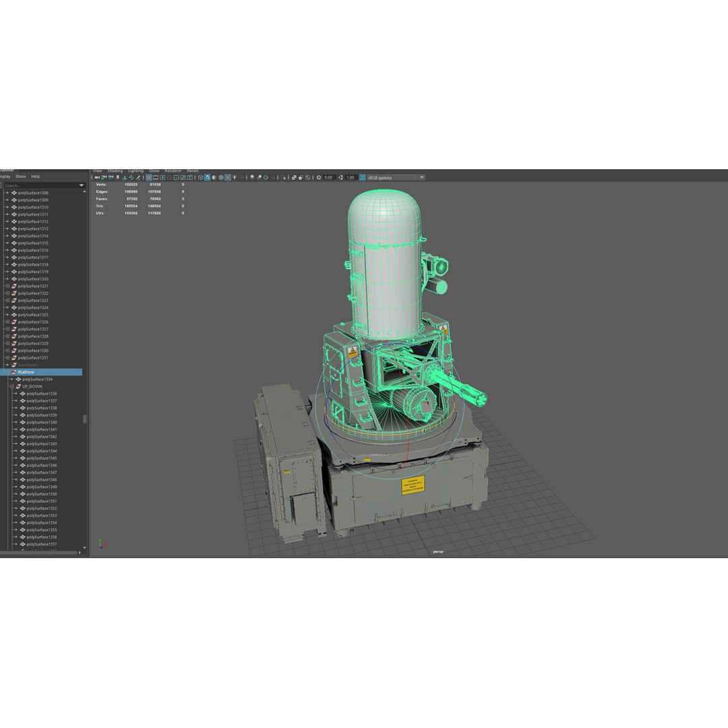Screen dimensions: 728x728
Task: Click the Outliner horizontal scroll right arrow
Action: click(x=80, y=553)
